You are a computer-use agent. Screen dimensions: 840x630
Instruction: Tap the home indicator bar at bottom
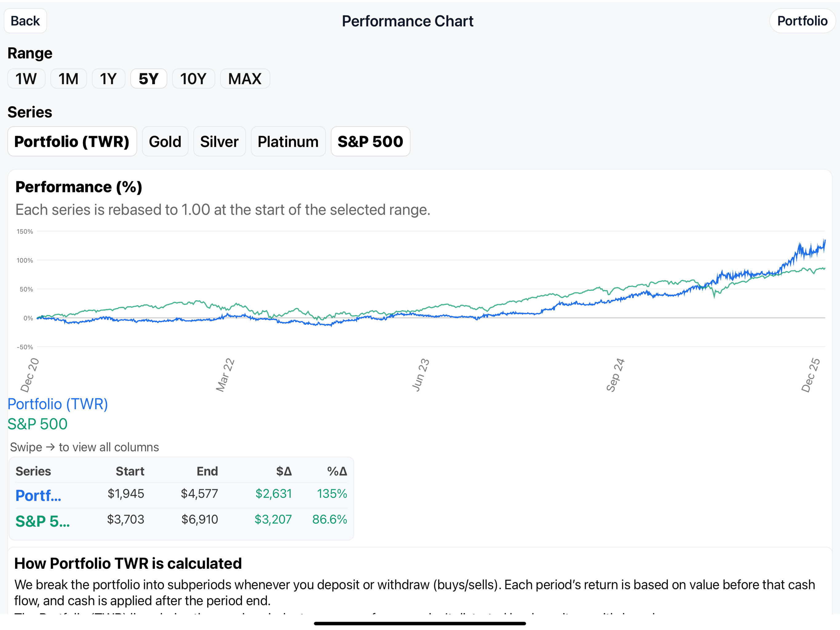point(420,623)
